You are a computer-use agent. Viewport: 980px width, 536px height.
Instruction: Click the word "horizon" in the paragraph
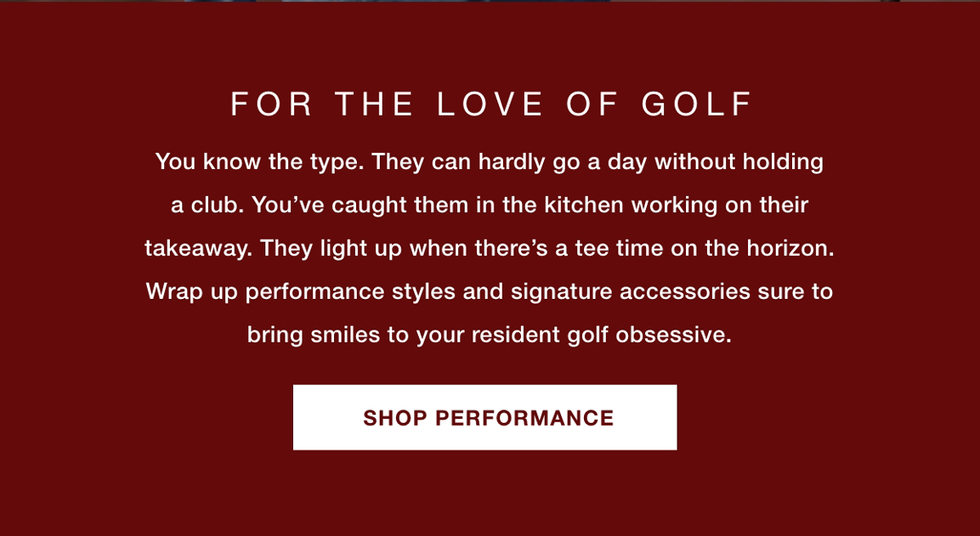point(787,249)
